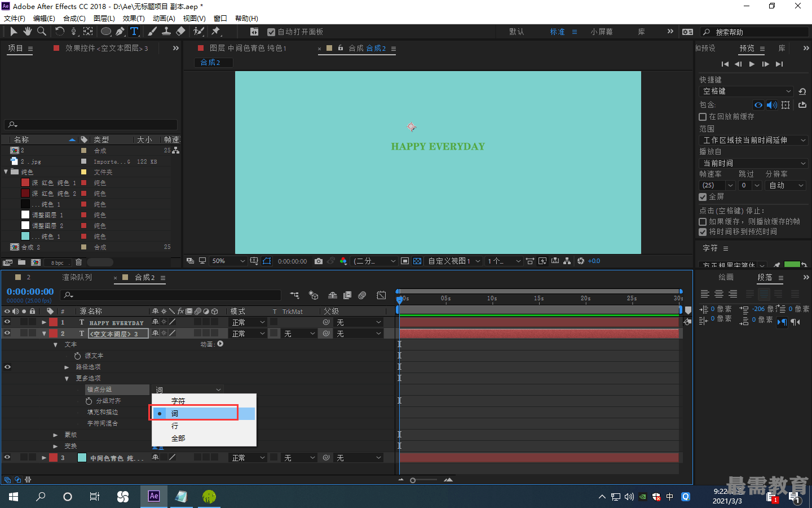Collapse the 更多选项 property group

click(x=67, y=378)
